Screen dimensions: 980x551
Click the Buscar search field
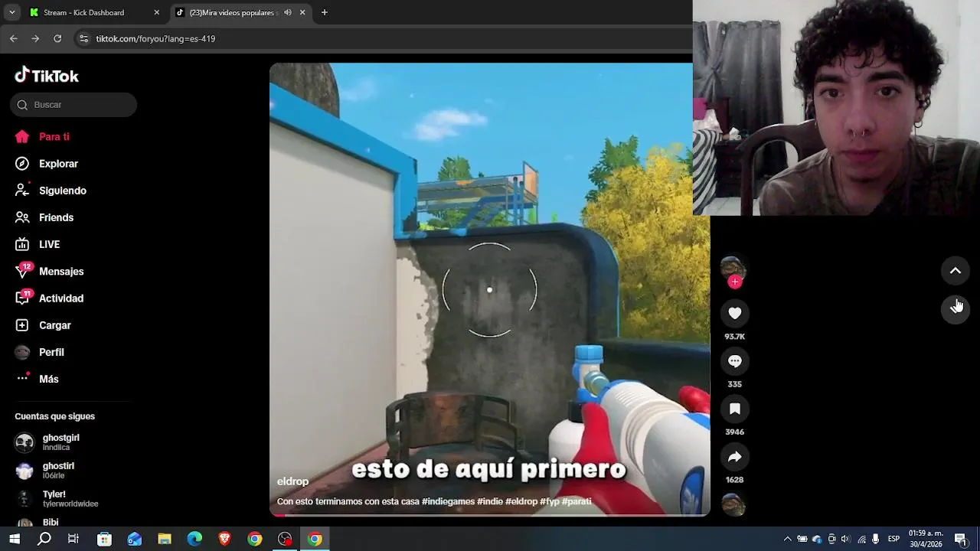click(x=73, y=105)
